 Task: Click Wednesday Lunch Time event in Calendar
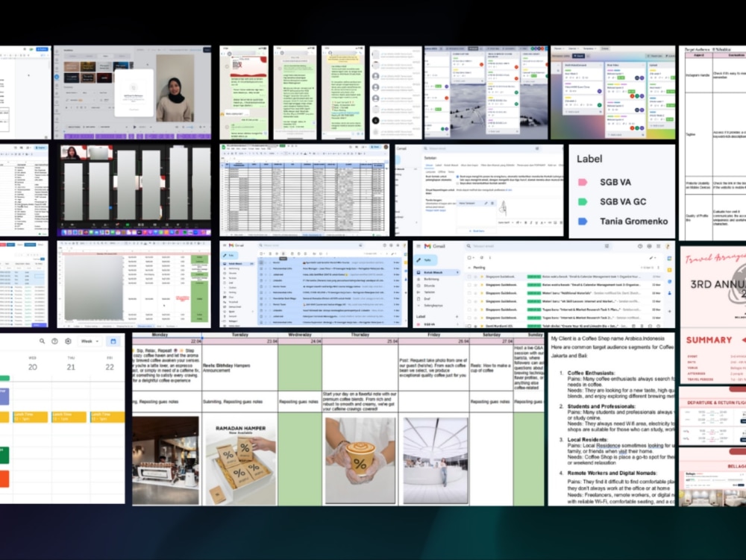tap(30, 417)
